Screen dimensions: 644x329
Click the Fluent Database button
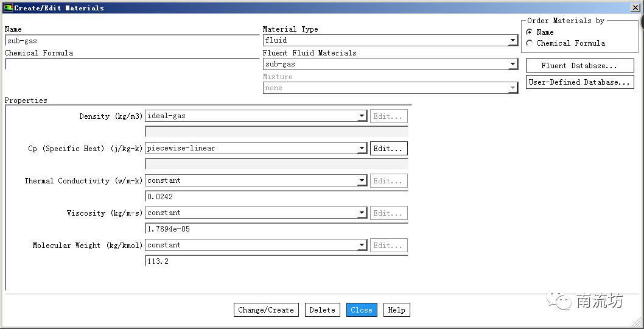(579, 66)
